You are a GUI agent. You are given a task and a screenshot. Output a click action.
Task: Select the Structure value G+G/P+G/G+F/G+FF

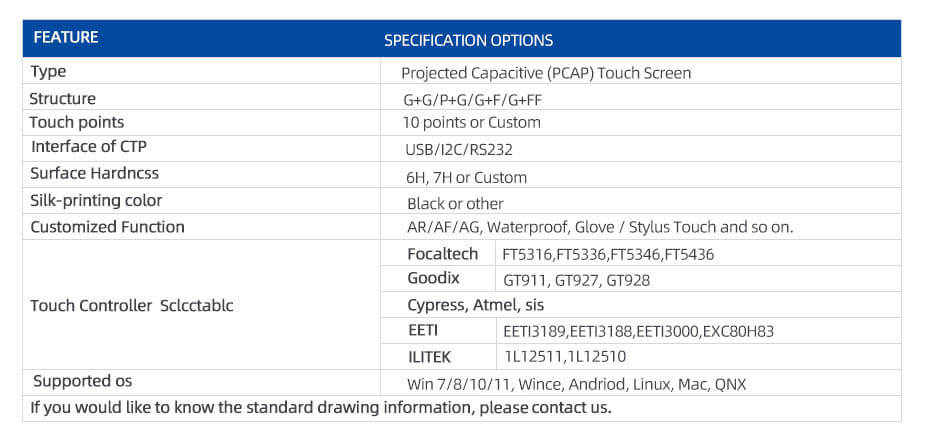click(x=473, y=100)
